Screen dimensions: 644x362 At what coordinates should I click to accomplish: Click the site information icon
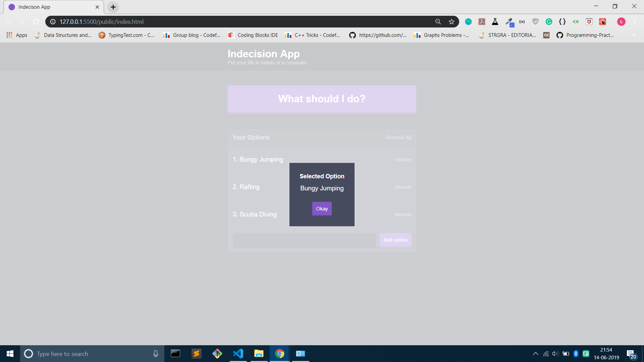pyautogui.click(x=53, y=22)
